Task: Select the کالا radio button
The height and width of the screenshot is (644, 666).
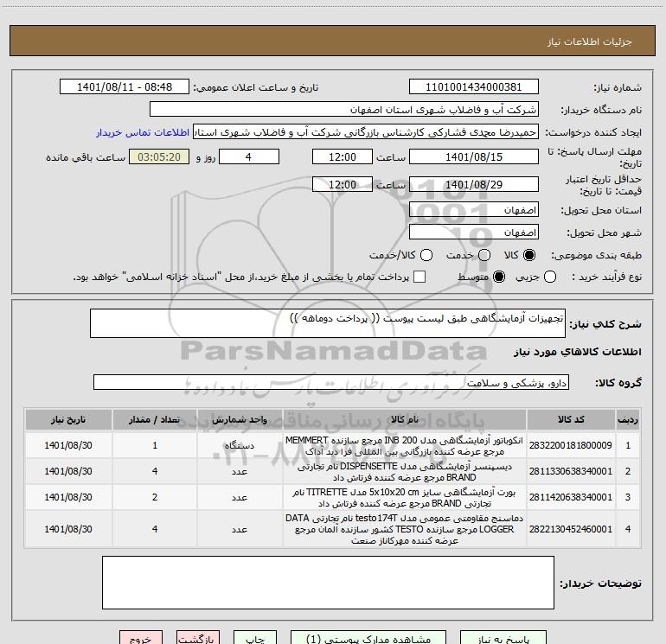Action: click(x=529, y=255)
